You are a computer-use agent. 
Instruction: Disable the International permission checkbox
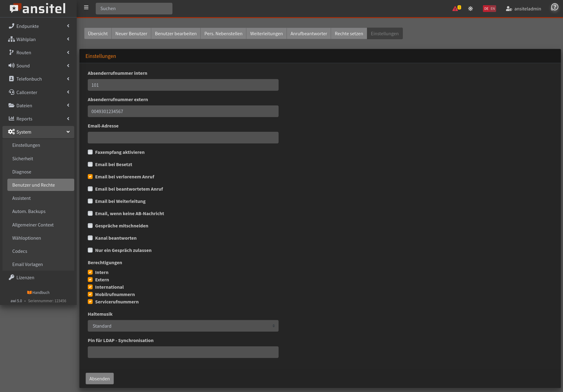[x=90, y=287]
